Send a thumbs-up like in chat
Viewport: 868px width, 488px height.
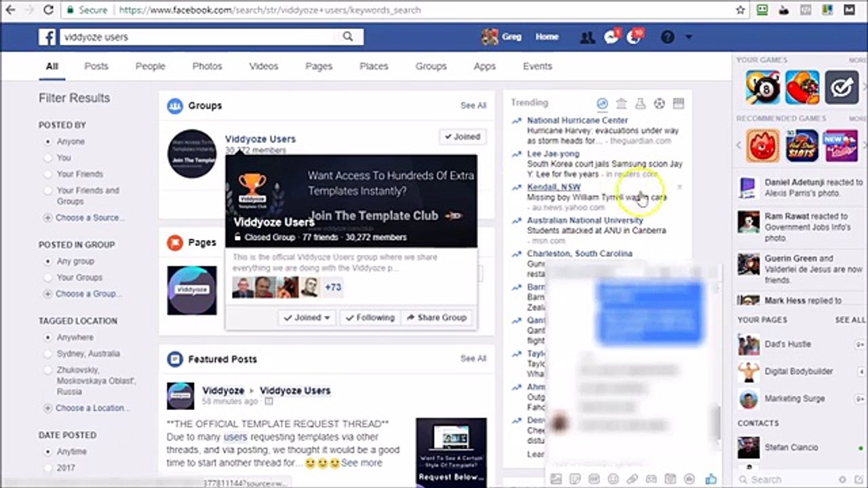click(711, 479)
